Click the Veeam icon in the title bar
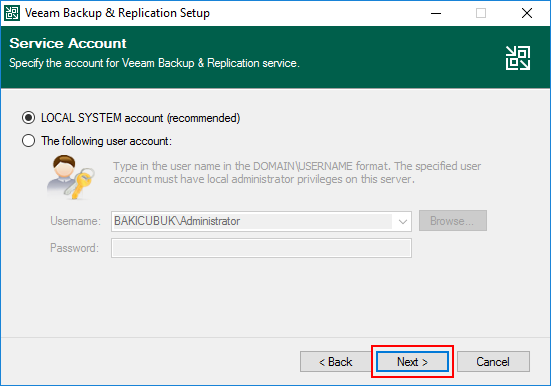 click(x=12, y=13)
